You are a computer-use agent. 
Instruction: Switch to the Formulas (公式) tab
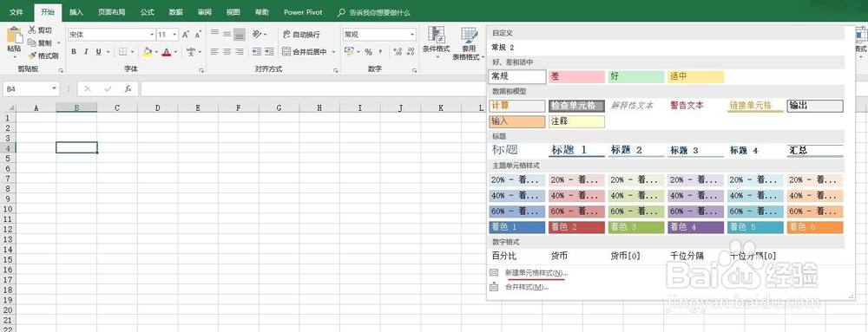tap(148, 12)
